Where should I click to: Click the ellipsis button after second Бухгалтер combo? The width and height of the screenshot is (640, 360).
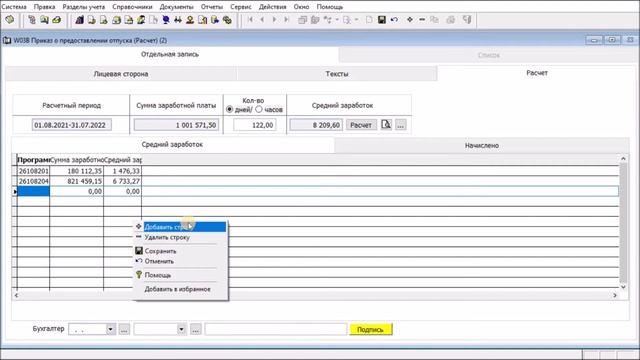196,329
